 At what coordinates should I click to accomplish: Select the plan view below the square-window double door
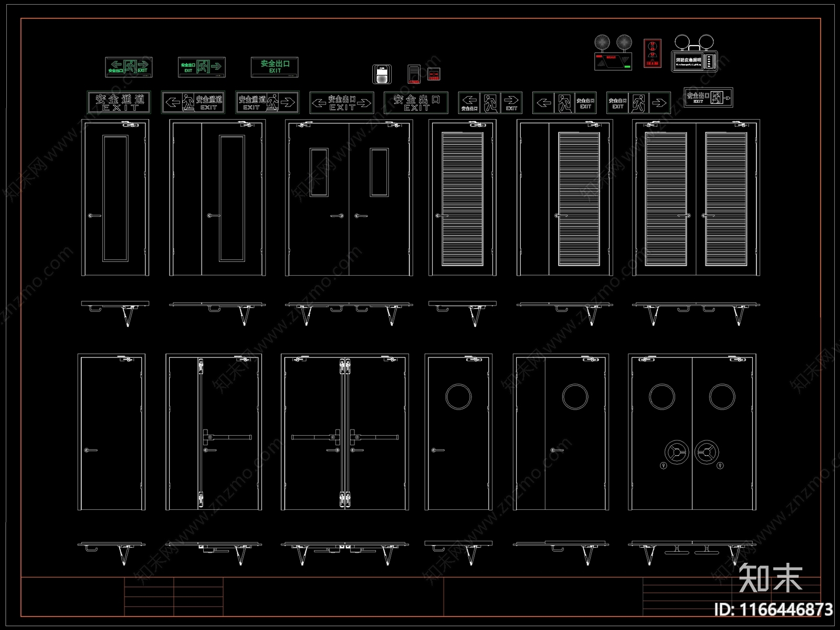click(x=349, y=313)
